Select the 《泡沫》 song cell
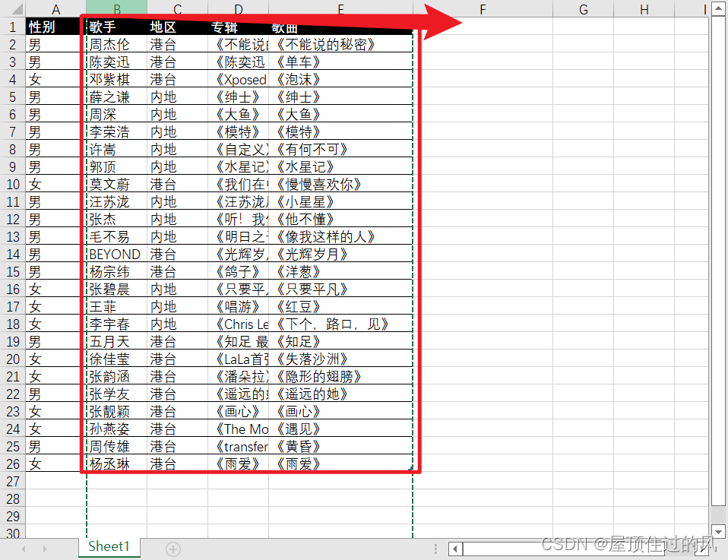 tap(340, 79)
